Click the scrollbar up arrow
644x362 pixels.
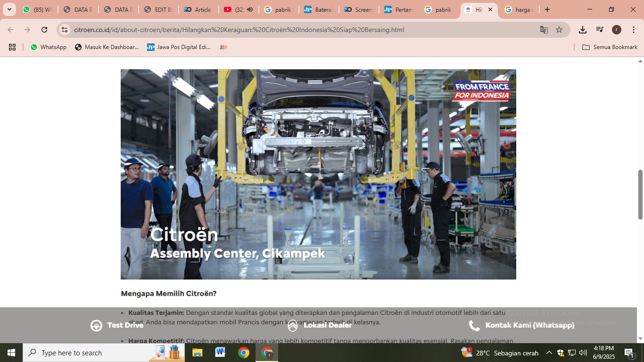point(640,61)
